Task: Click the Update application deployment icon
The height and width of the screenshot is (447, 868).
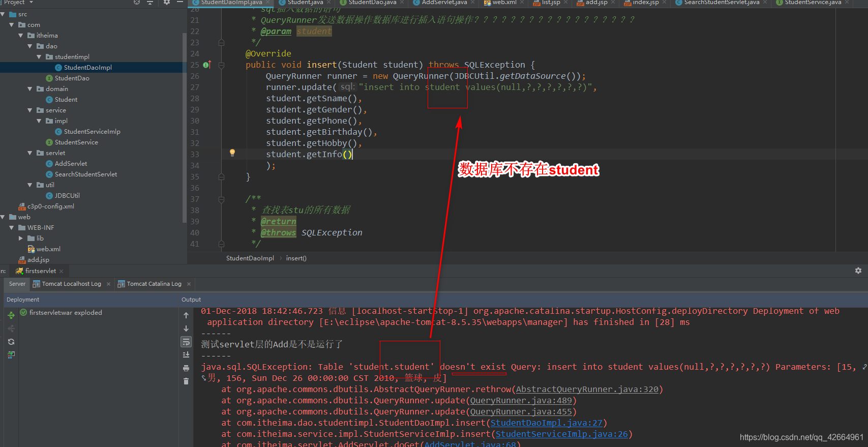Action: pos(11,354)
